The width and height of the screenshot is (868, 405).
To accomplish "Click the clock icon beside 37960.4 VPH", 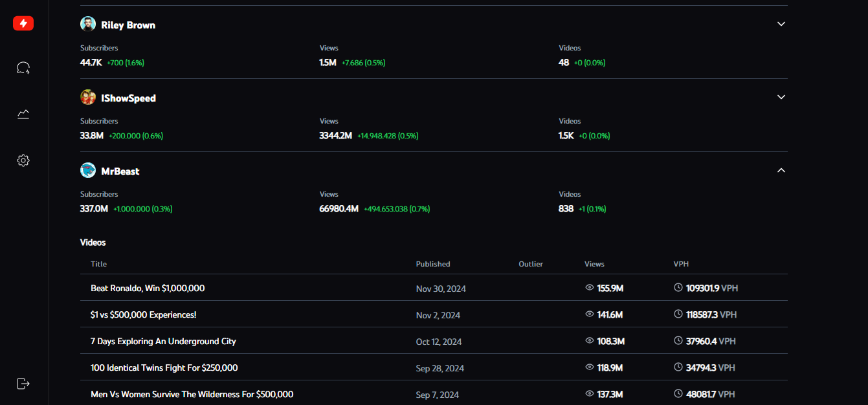I will coord(678,340).
